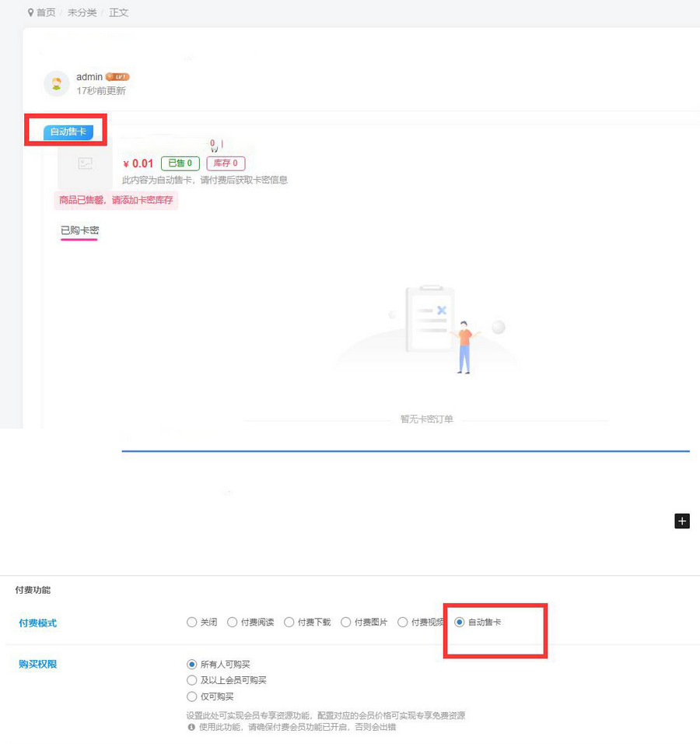
Task: Click the location pin icon in breadcrumb
Action: coord(31,13)
